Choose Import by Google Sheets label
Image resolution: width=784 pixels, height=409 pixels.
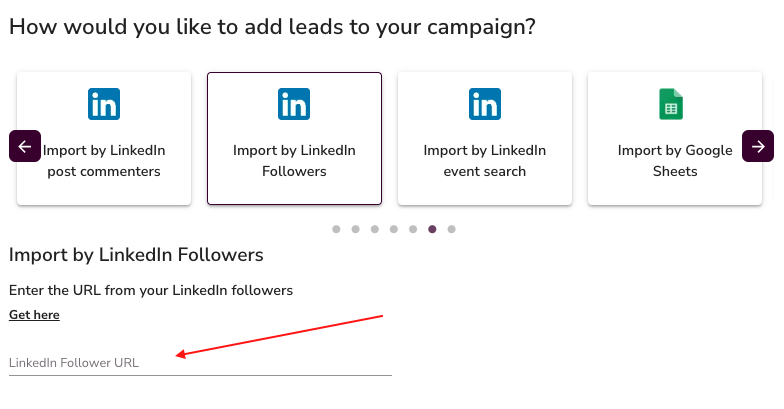coord(675,161)
